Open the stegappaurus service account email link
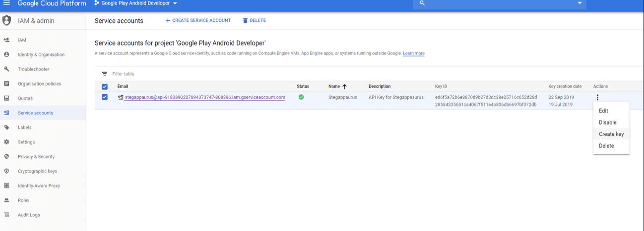 (x=205, y=97)
